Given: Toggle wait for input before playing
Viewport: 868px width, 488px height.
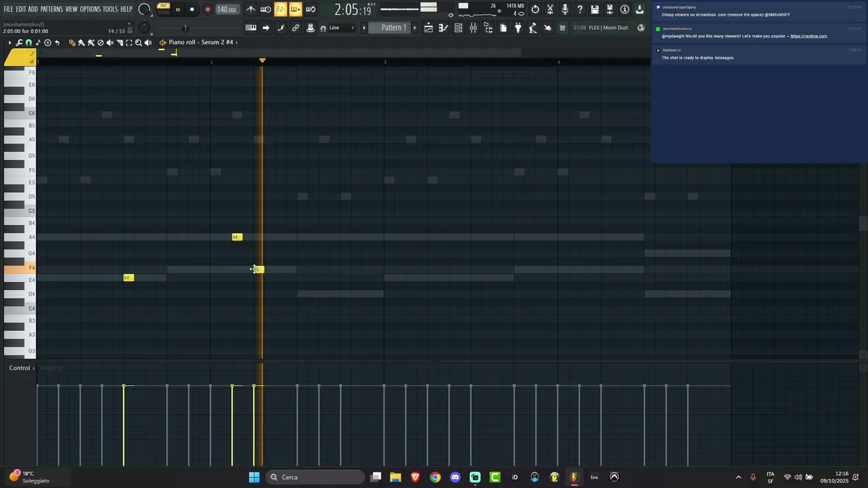Looking at the screenshot, I should tap(266, 9).
